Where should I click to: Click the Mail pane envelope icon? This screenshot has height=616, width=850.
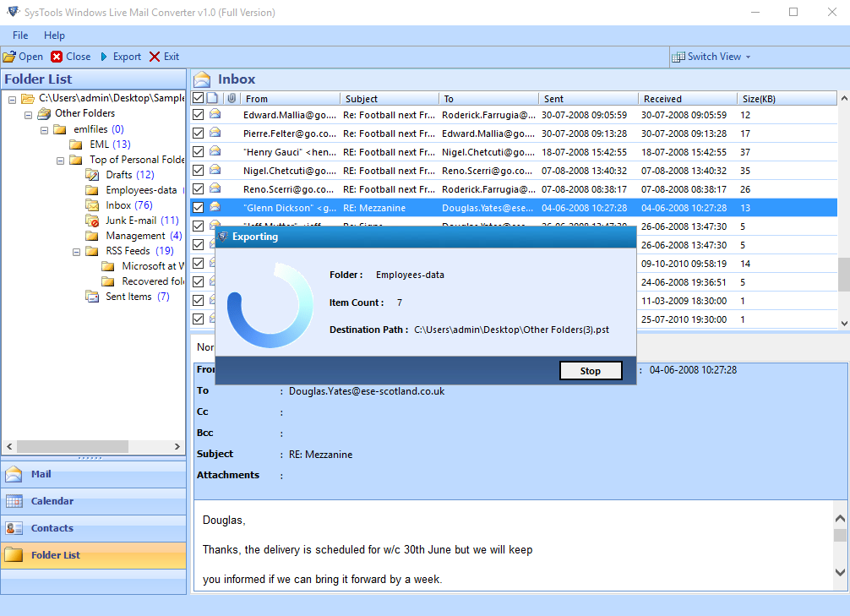tap(14, 474)
